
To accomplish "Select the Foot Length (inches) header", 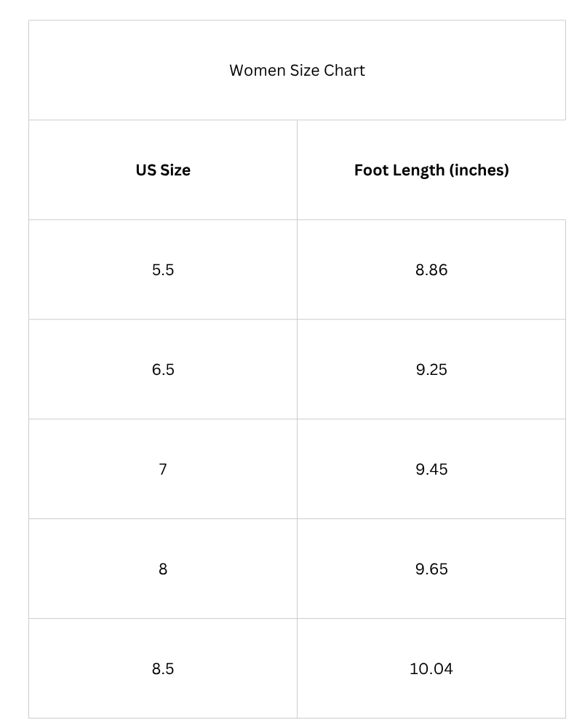I will pos(431,170).
